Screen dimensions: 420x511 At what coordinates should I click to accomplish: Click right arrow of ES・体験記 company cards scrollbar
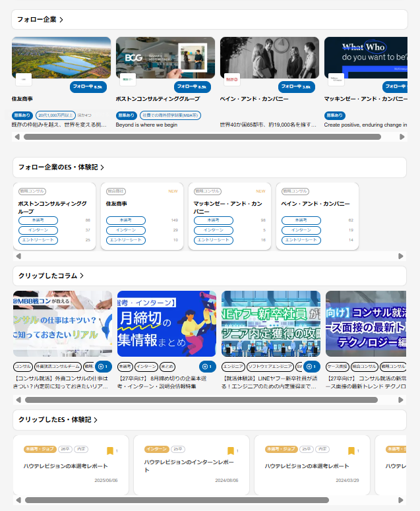pos(401,256)
